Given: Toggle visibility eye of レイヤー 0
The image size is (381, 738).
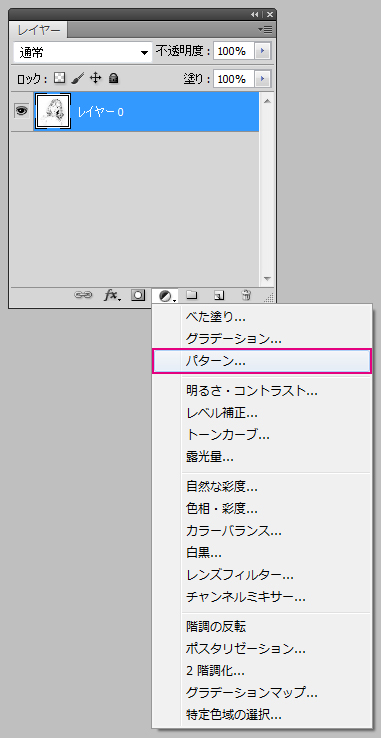Looking at the screenshot, I should [x=21, y=111].
